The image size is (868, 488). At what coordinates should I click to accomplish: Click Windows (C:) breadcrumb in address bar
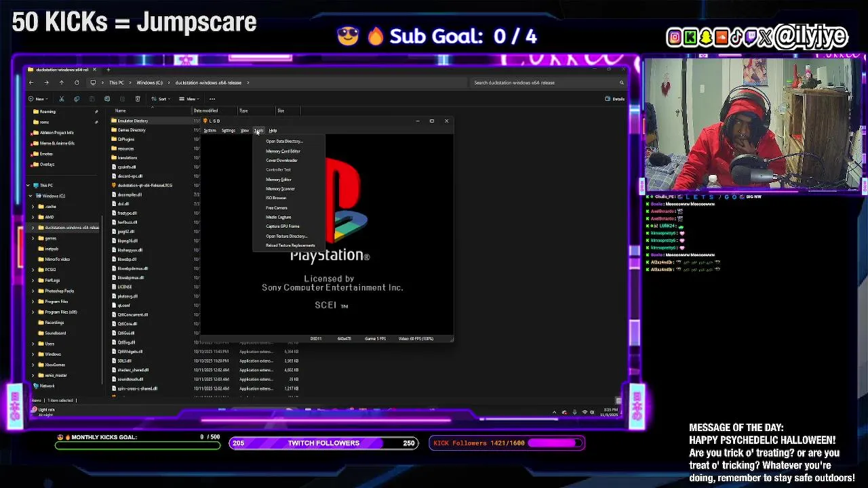(149, 83)
